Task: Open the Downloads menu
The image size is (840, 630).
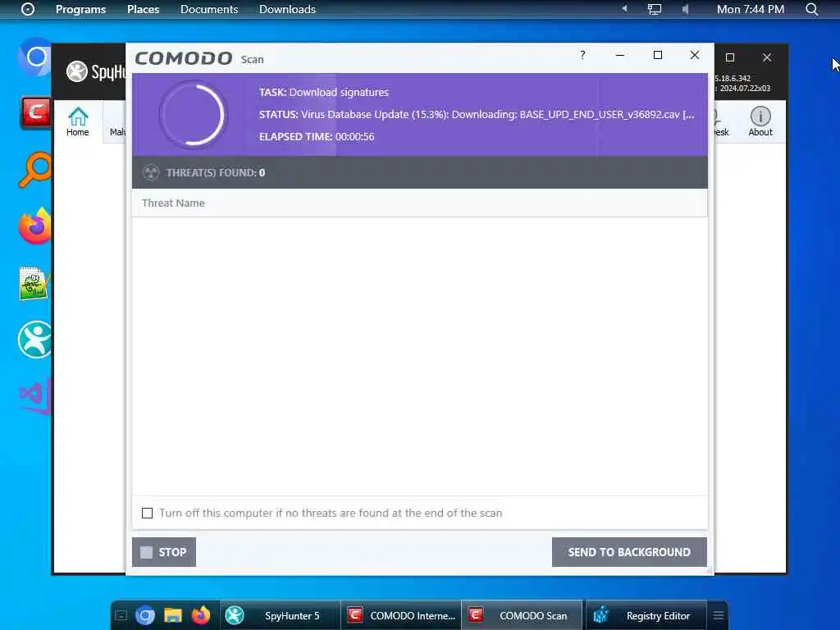Action: click(x=287, y=9)
